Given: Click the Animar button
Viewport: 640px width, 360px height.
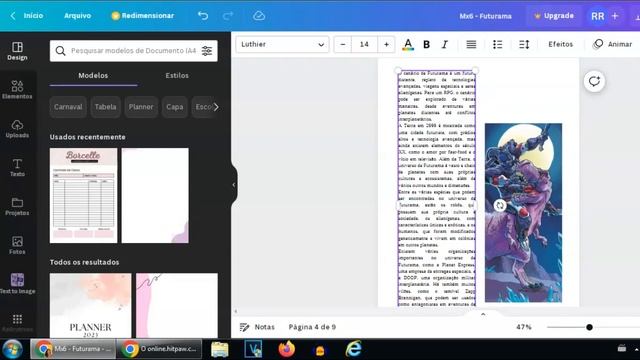Looking at the screenshot, I should click(x=613, y=44).
